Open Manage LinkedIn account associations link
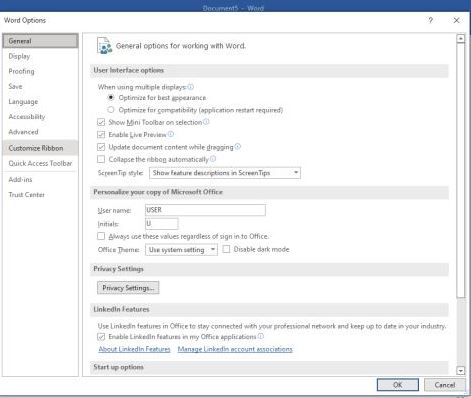The width and height of the screenshot is (471, 398). [x=235, y=349]
